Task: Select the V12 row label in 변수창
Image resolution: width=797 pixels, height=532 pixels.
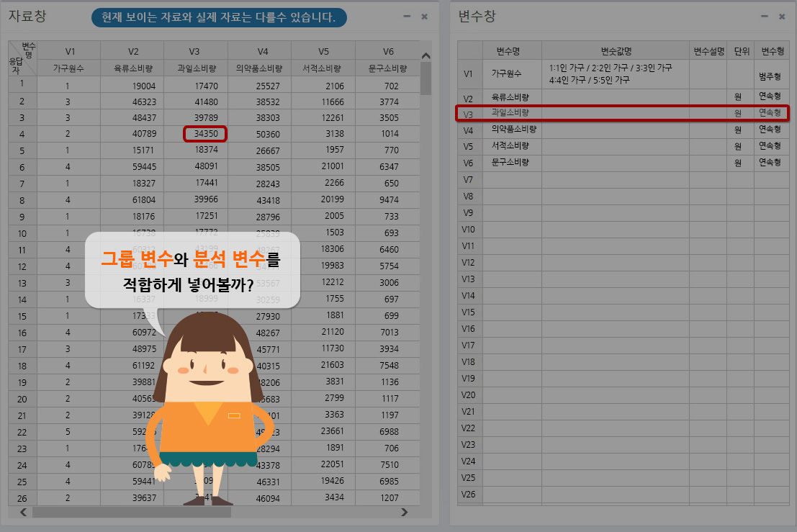Action: click(468, 262)
